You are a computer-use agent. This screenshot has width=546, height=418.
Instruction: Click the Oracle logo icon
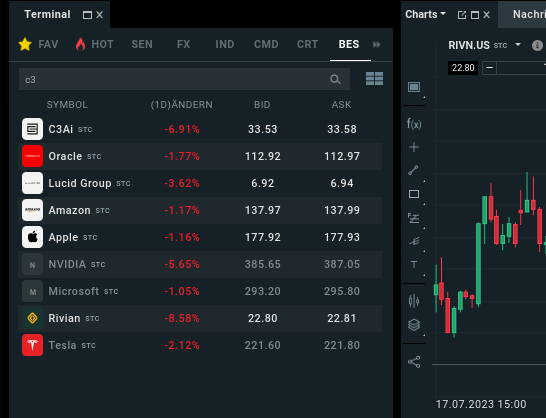click(x=32, y=156)
